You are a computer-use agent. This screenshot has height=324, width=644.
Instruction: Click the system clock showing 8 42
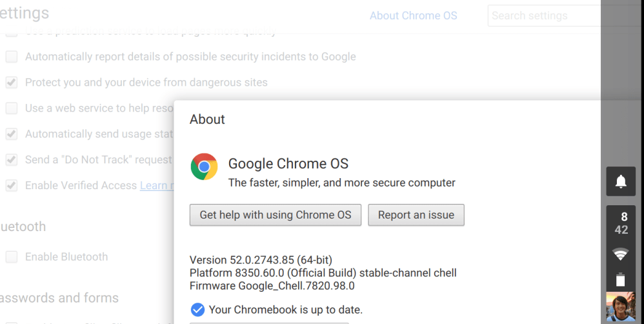(x=621, y=223)
